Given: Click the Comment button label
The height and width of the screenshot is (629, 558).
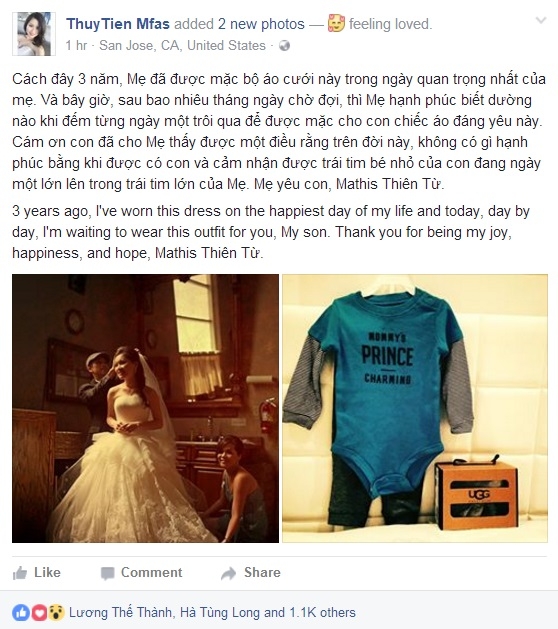Looking at the screenshot, I should [x=152, y=572].
